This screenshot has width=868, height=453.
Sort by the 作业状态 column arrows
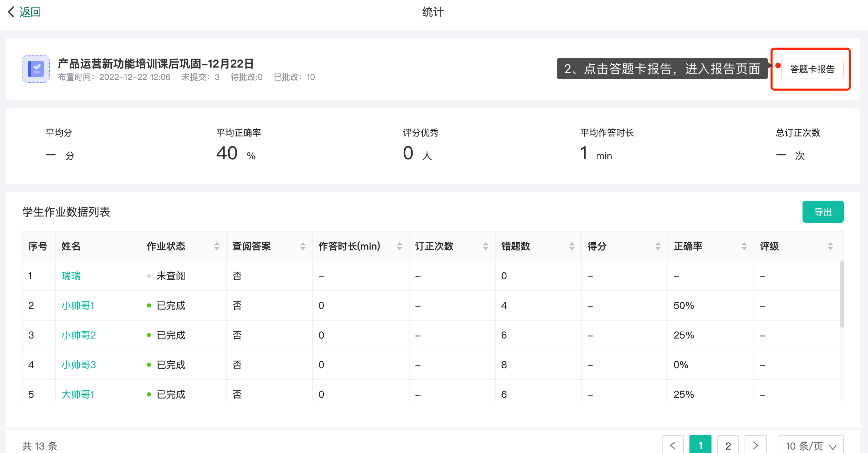[x=217, y=246]
